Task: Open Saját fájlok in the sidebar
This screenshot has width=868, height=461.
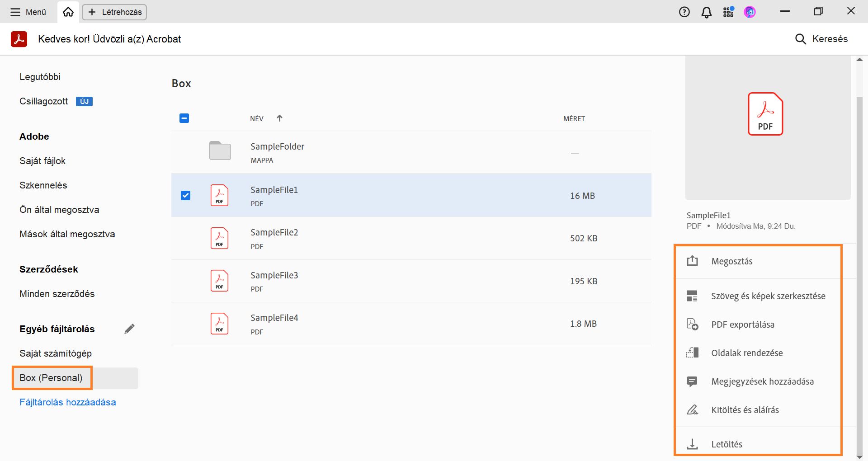Action: pyautogui.click(x=42, y=161)
